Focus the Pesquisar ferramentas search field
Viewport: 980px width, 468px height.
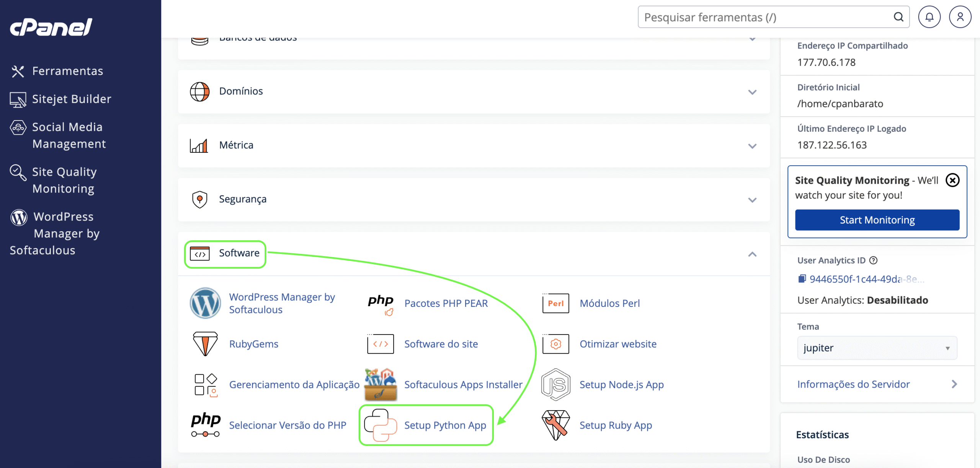coord(773,17)
